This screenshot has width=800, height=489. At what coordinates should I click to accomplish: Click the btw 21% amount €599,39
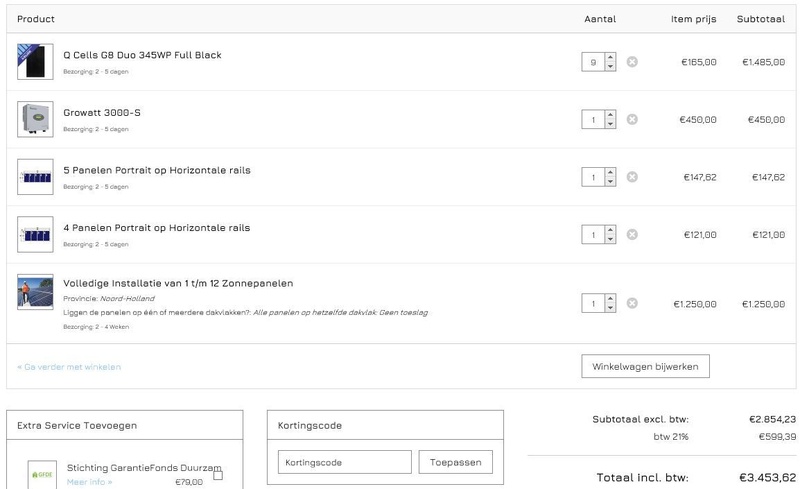coord(777,437)
